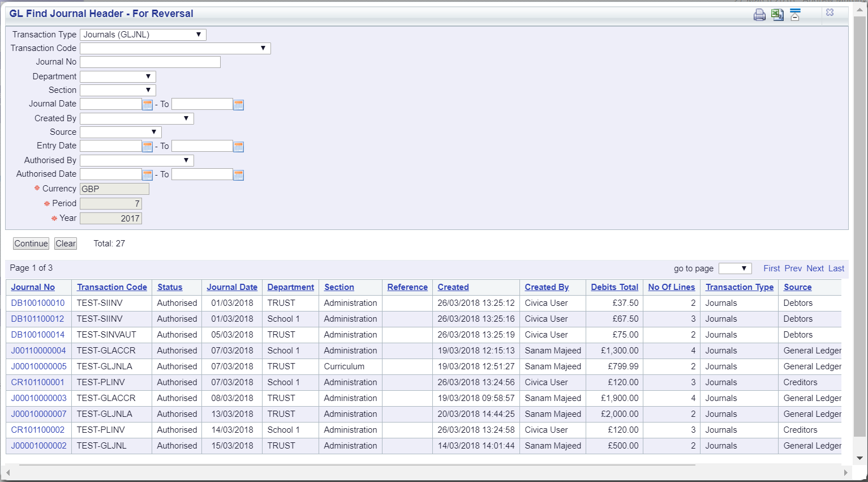
Task: Sort by Journal No column
Action: pyautogui.click(x=33, y=287)
